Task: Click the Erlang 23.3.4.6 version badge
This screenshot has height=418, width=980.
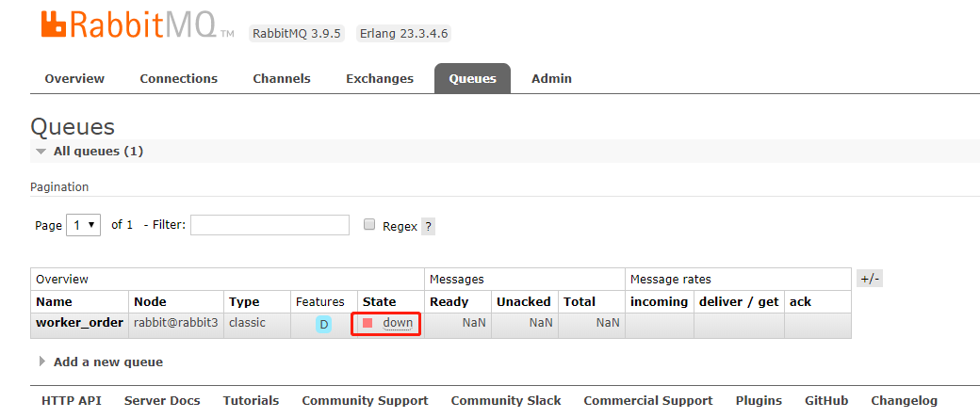Action: (403, 34)
